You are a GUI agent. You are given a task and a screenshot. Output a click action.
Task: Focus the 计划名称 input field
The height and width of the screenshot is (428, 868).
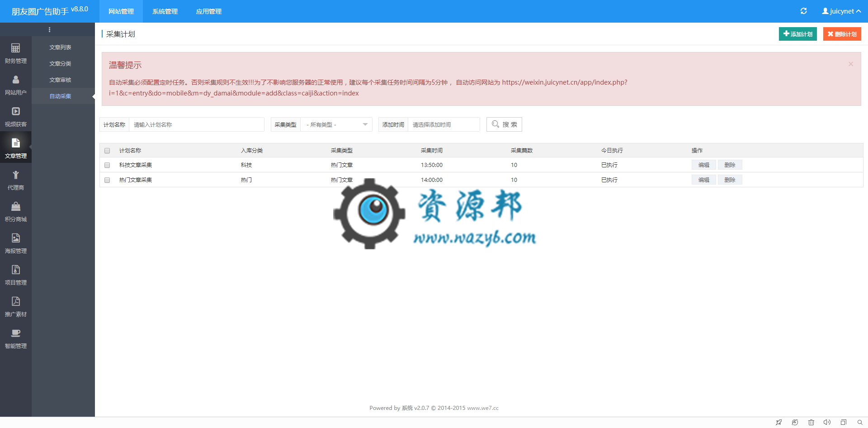pyautogui.click(x=197, y=124)
